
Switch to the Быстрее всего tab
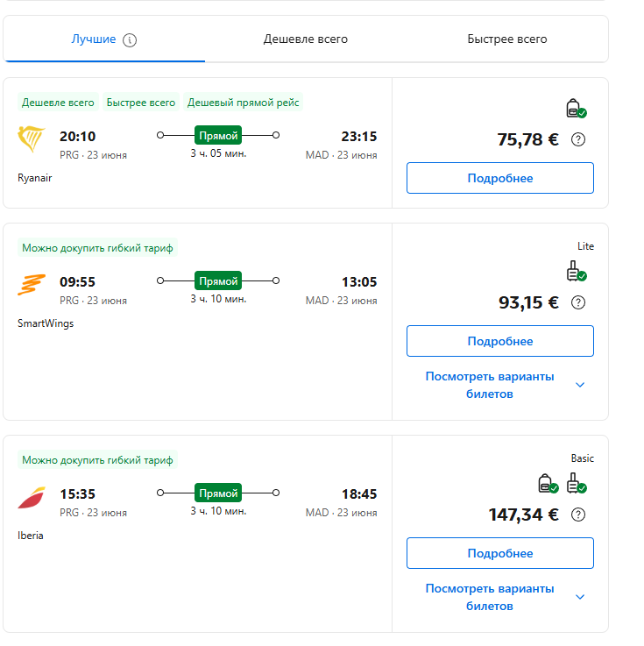[x=507, y=39]
